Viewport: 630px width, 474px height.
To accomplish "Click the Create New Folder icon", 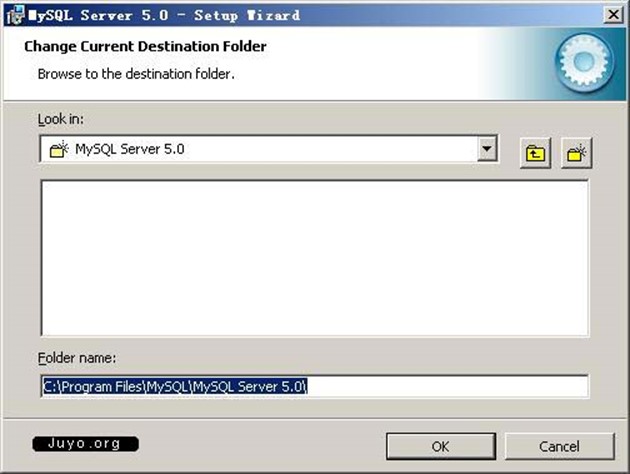I will click(x=577, y=153).
